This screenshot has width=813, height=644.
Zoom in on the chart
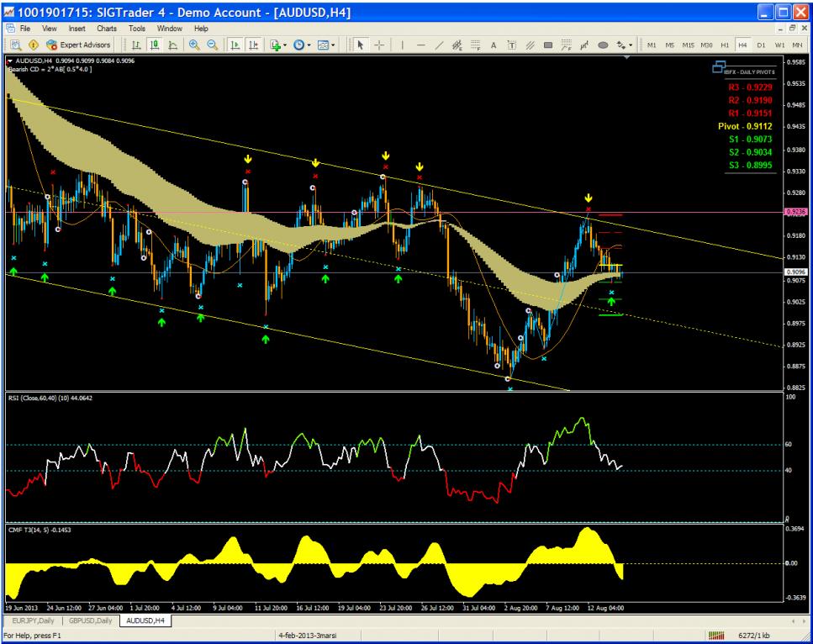(194, 44)
